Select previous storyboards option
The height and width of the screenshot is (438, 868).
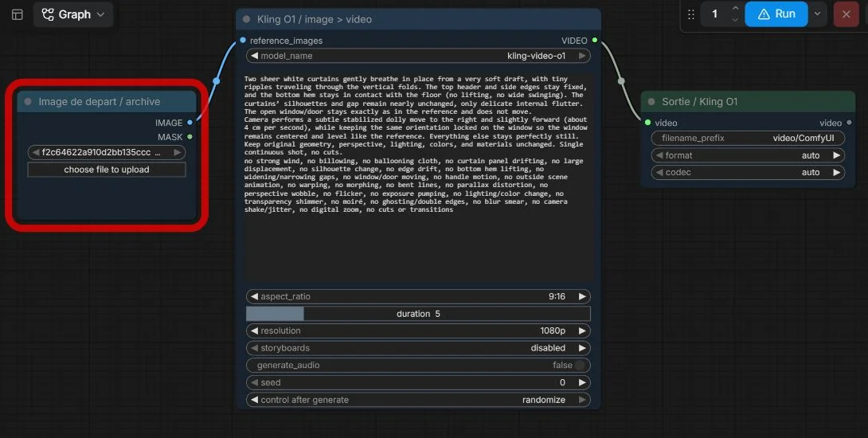pyautogui.click(x=254, y=348)
